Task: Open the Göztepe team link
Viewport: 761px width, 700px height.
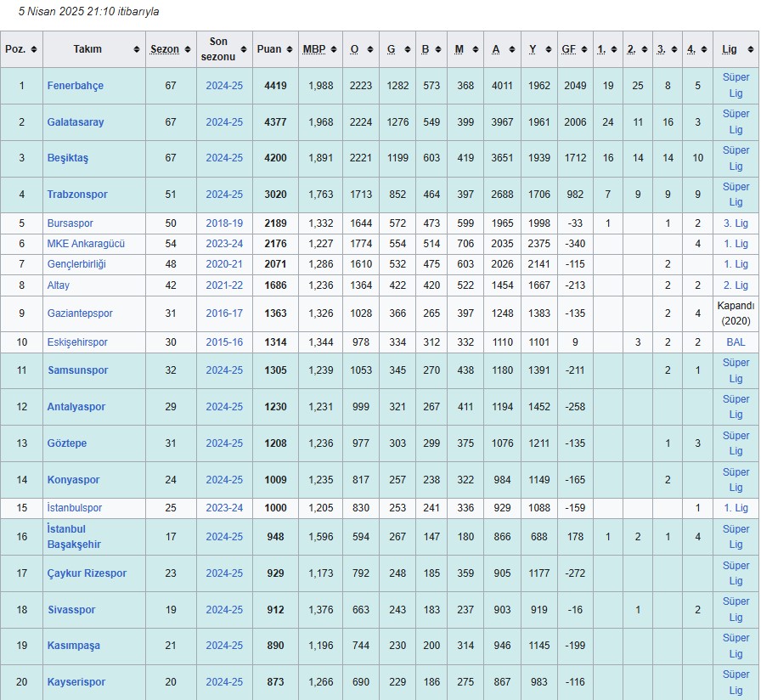Action: (67, 443)
